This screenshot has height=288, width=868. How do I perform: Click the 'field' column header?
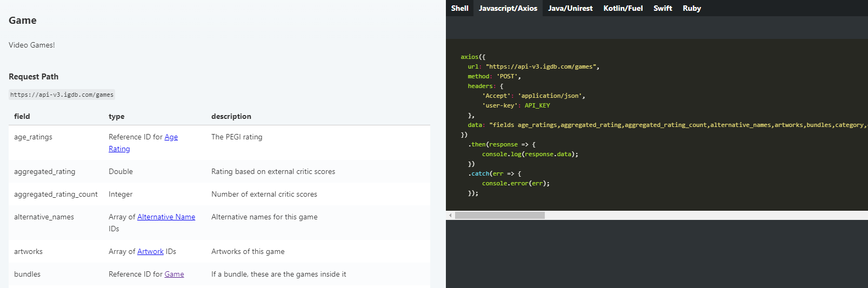click(x=22, y=116)
